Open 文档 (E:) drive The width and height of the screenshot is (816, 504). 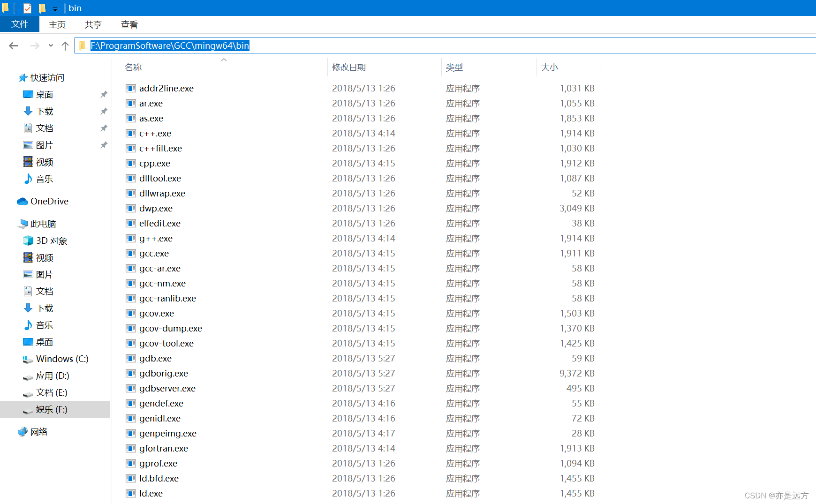[45, 392]
